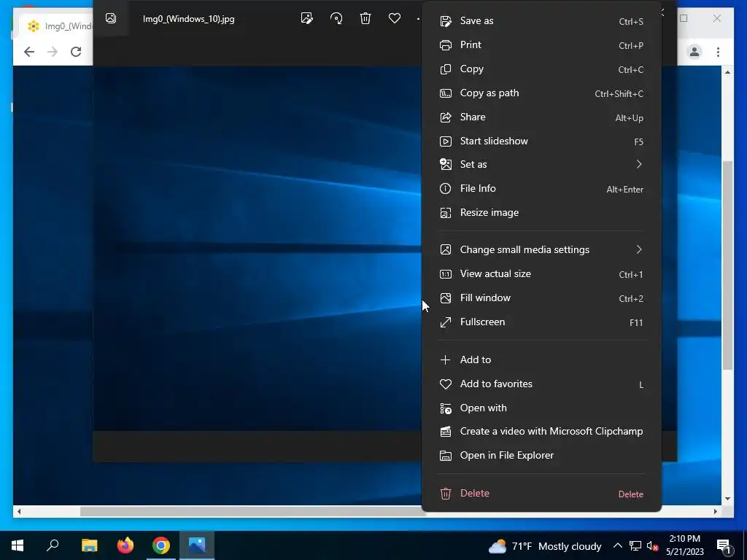Open the notification center icon

coord(724,546)
